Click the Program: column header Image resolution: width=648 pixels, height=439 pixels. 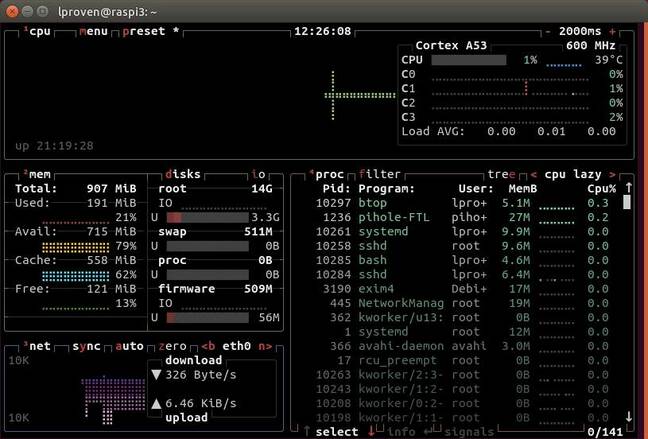pos(386,189)
